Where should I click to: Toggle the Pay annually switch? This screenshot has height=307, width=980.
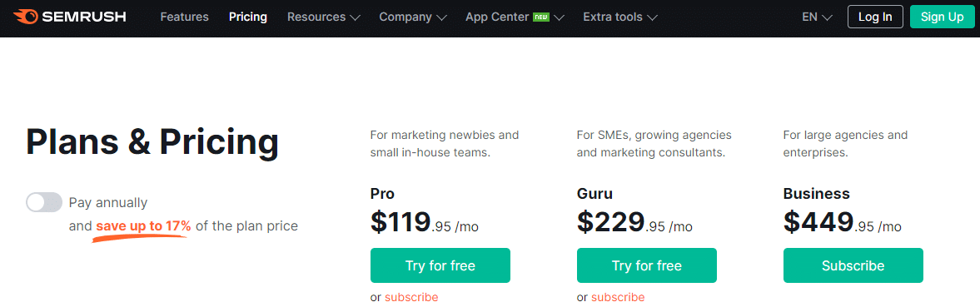pyautogui.click(x=44, y=202)
